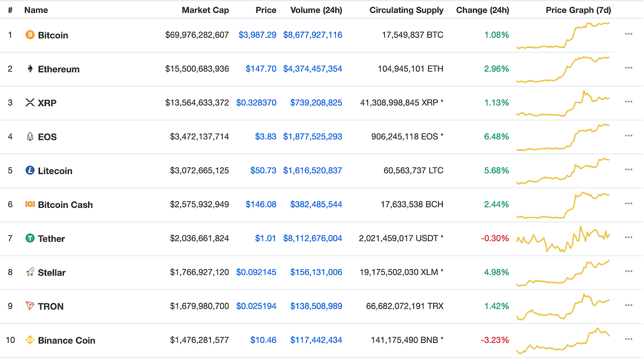The width and height of the screenshot is (644, 358).
Task: Click the XRP logo icon
Action: (30, 103)
